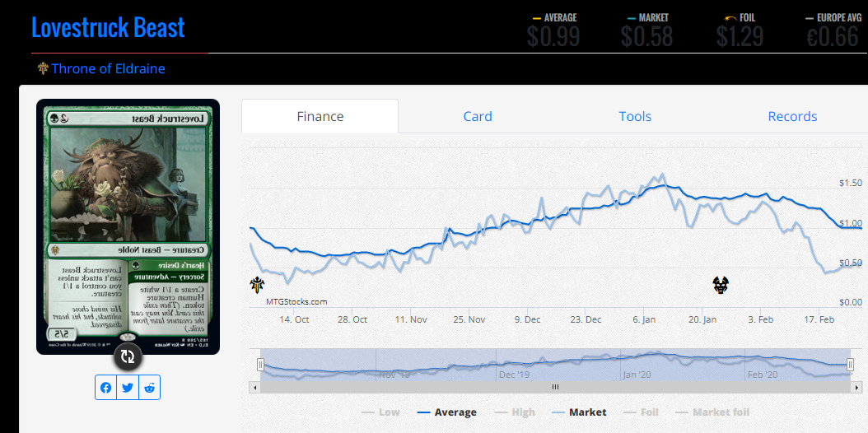868x433 pixels.
Task: Click left range handle of navigator
Action: click(260, 365)
